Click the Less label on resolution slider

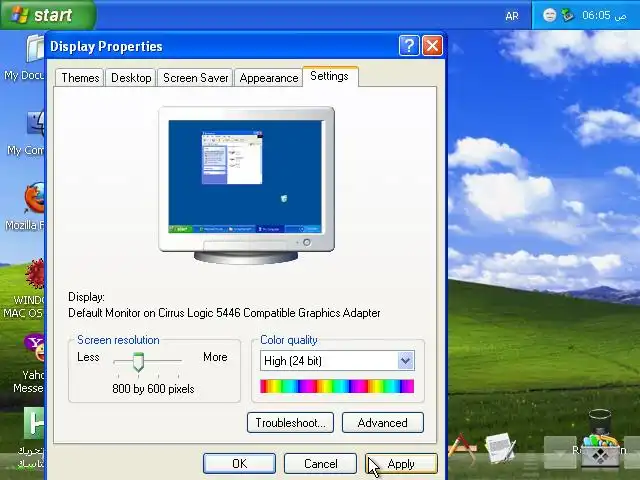[x=88, y=357]
